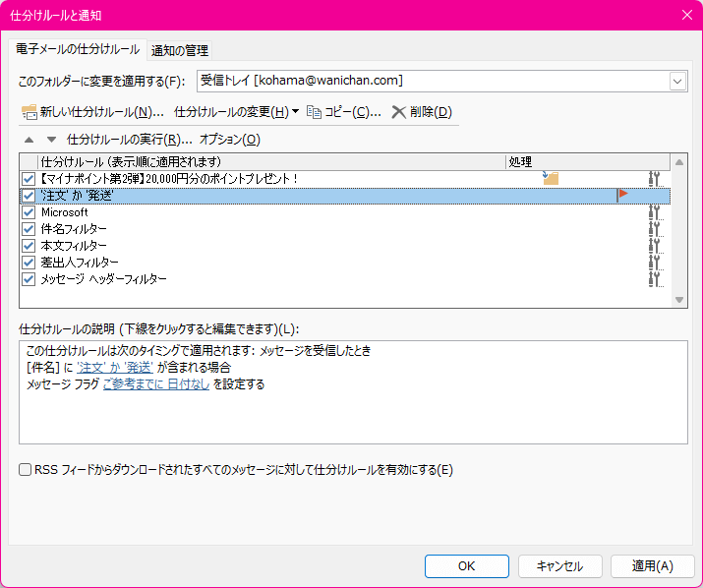This screenshot has height=588, width=703.
Task: Click the Copy (コピー) icon
Action: pyautogui.click(x=314, y=112)
